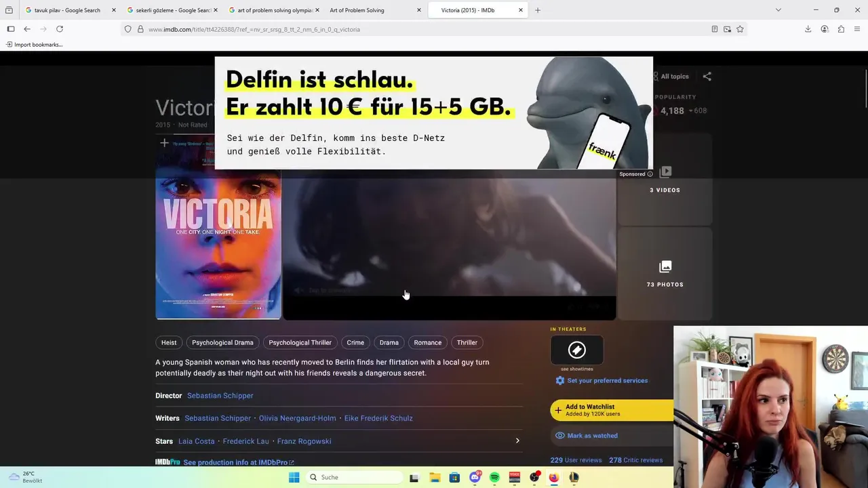Click the Heist genre chip
Viewport: 868px width, 488px height.
point(169,342)
